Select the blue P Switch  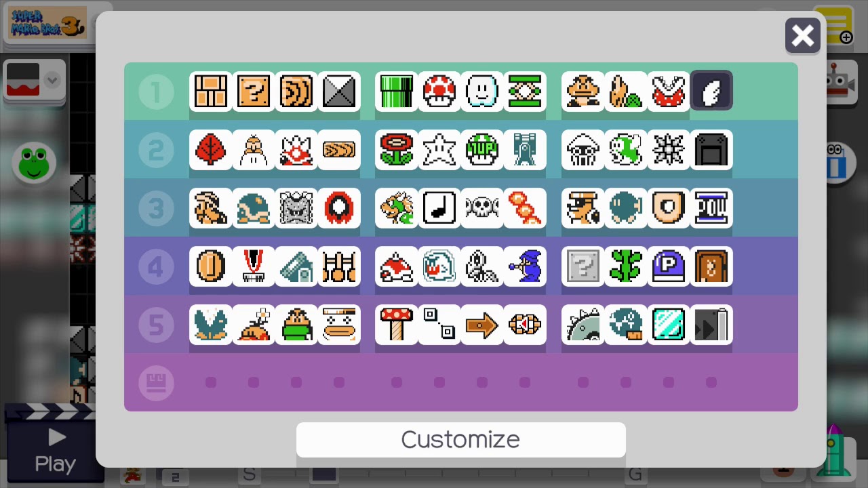click(x=669, y=266)
